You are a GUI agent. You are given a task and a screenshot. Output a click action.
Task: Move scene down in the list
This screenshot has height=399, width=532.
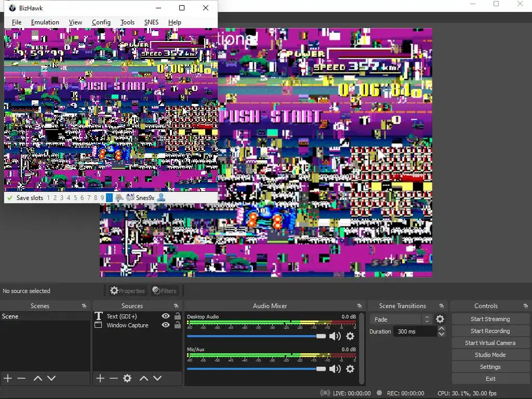(51, 378)
